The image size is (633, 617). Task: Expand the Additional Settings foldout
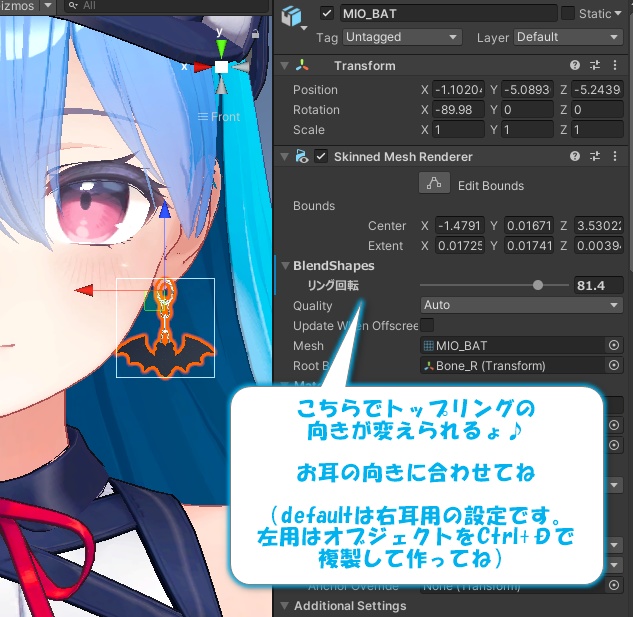click(x=285, y=606)
